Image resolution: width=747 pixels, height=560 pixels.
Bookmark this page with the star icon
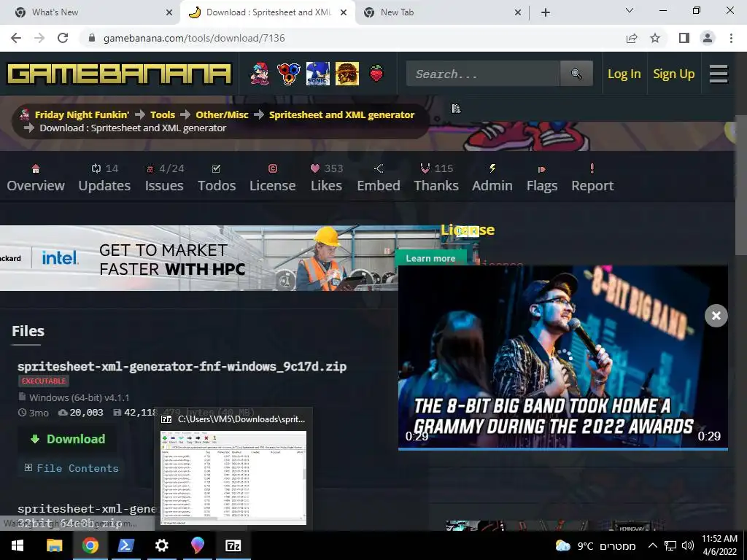tap(655, 38)
